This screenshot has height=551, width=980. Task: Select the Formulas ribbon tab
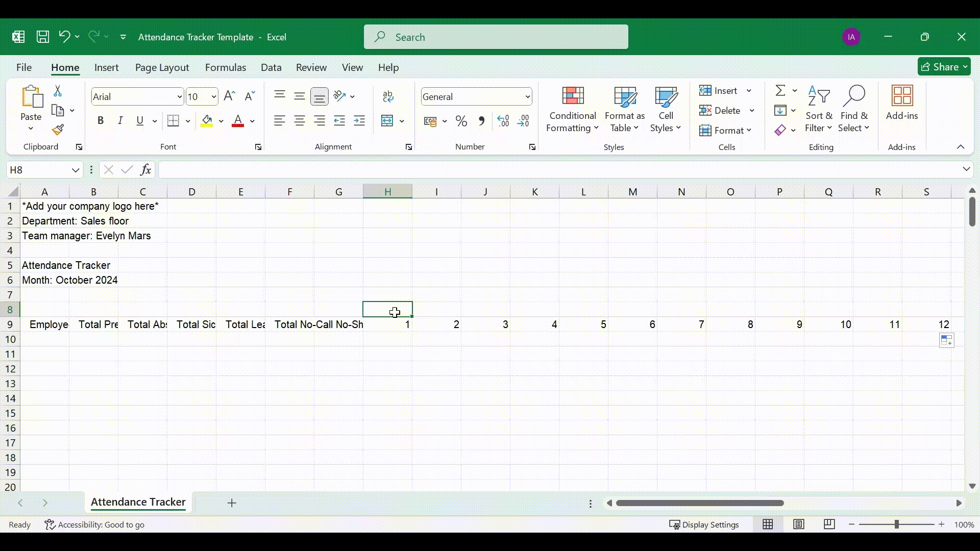click(x=226, y=67)
